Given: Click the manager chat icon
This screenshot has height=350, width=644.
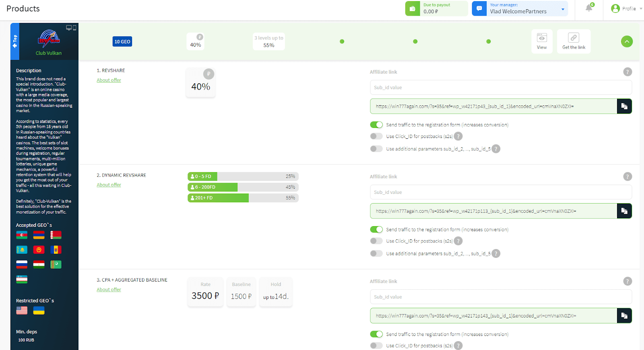Looking at the screenshot, I should click(x=479, y=8).
